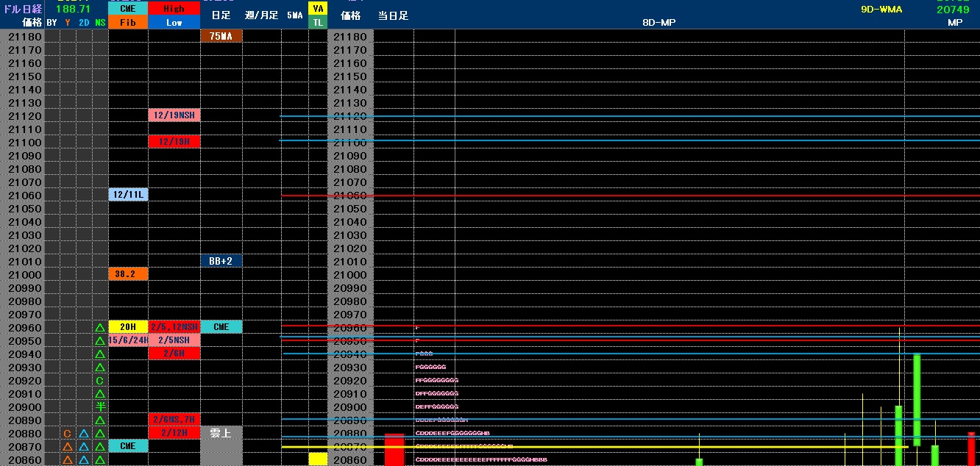Viewport: 980px width, 466px height.
Task: Select the navy BB+2 cell
Action: [x=221, y=261]
